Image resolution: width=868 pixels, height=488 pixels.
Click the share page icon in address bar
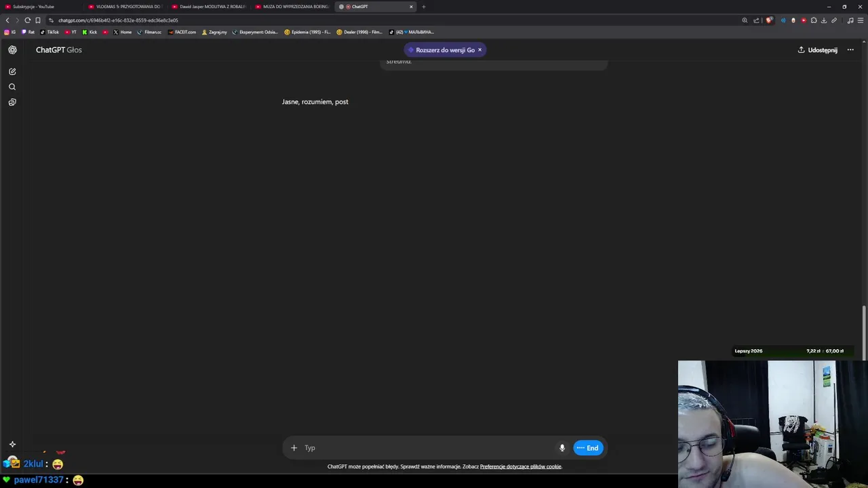click(756, 20)
